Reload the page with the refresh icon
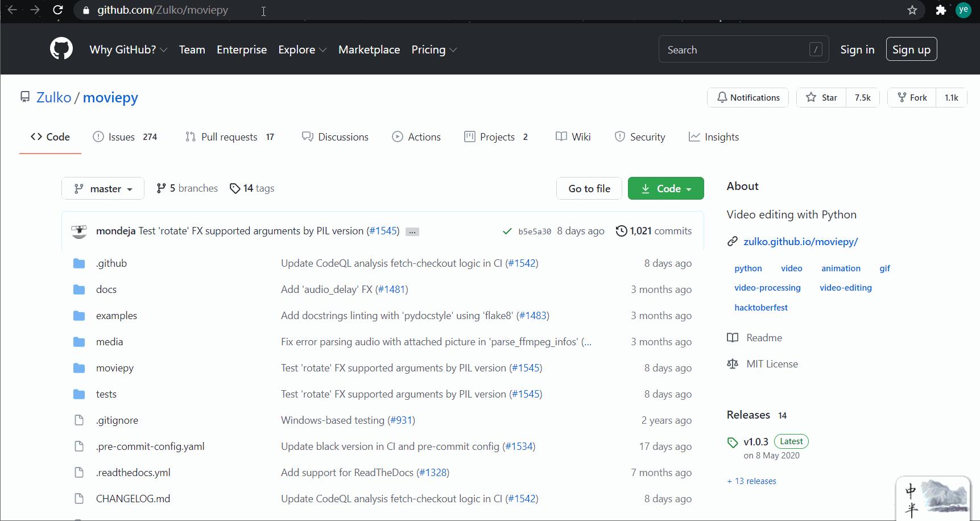The image size is (980, 521). tap(57, 10)
